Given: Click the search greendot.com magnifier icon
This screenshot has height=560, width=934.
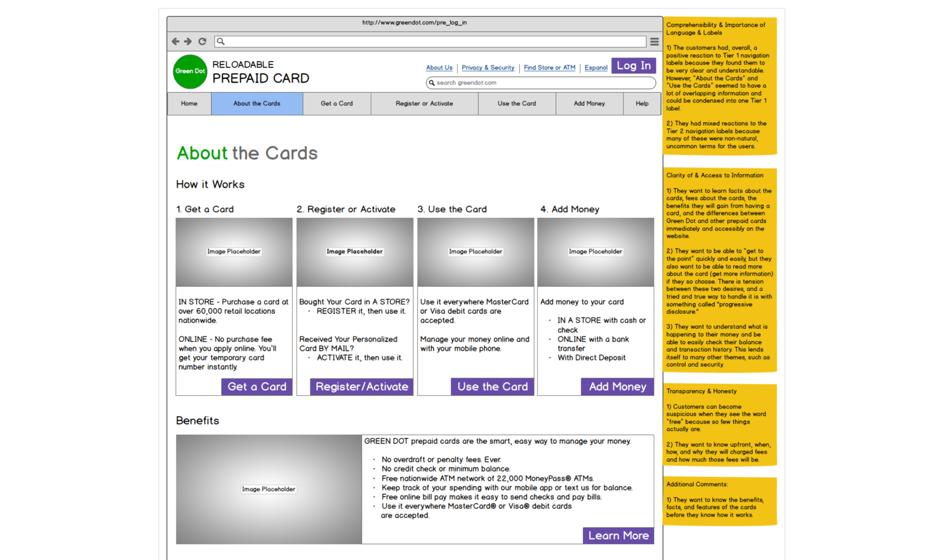Looking at the screenshot, I should [431, 83].
